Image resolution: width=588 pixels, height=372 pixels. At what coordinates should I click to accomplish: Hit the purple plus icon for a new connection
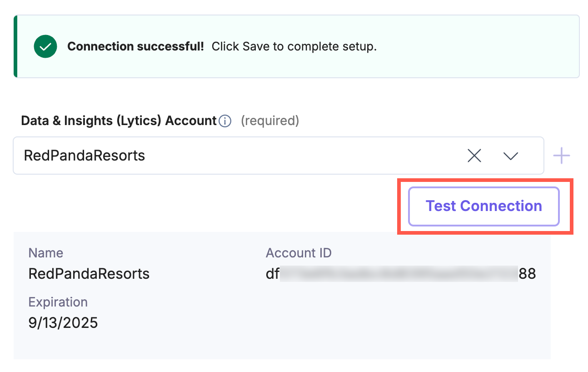tap(562, 156)
